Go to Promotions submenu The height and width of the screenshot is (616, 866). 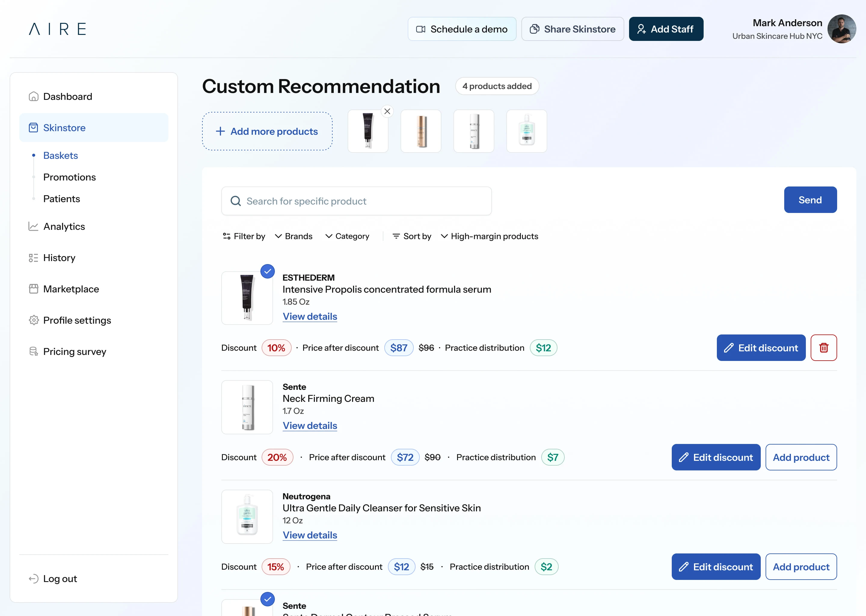[69, 177]
